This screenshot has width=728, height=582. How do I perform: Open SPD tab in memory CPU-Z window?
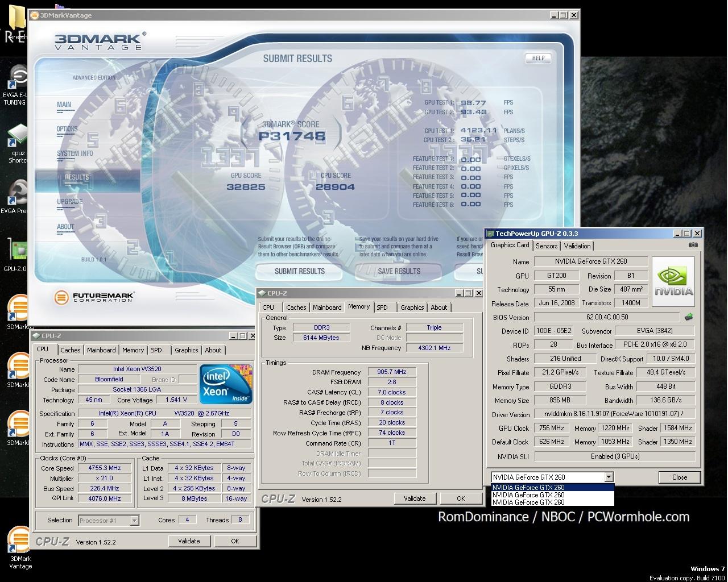(x=382, y=307)
